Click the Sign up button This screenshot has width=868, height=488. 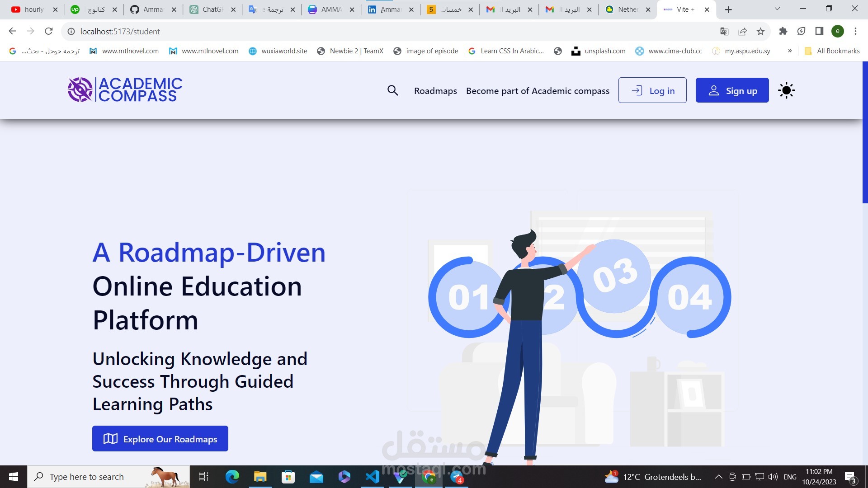pyautogui.click(x=732, y=90)
